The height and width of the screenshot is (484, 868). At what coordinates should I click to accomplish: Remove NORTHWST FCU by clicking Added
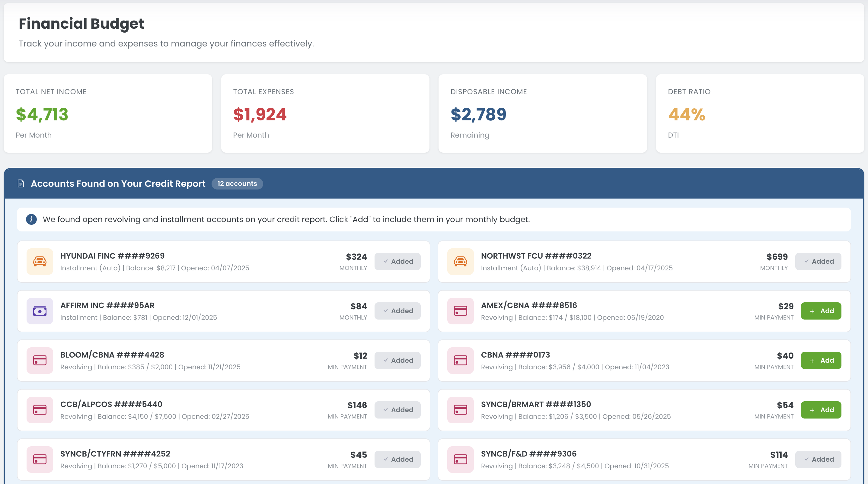(819, 261)
